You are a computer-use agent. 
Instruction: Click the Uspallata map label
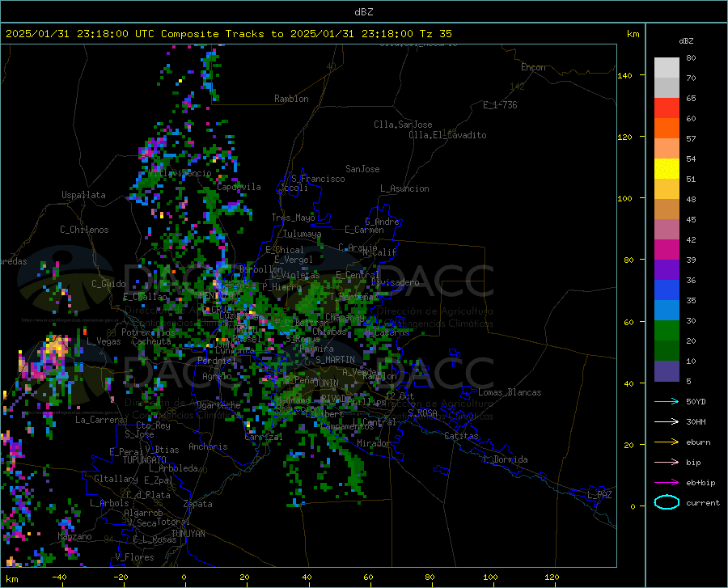[x=83, y=195]
